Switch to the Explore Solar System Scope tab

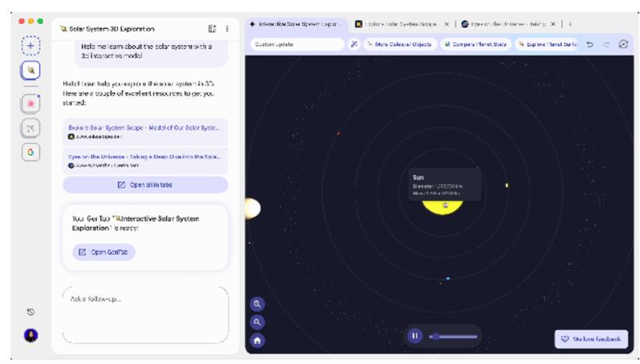pos(398,24)
